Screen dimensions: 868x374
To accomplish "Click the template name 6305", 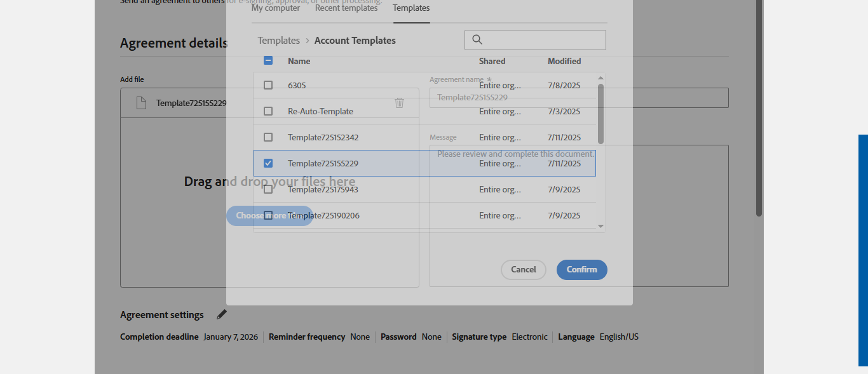I will [x=297, y=85].
